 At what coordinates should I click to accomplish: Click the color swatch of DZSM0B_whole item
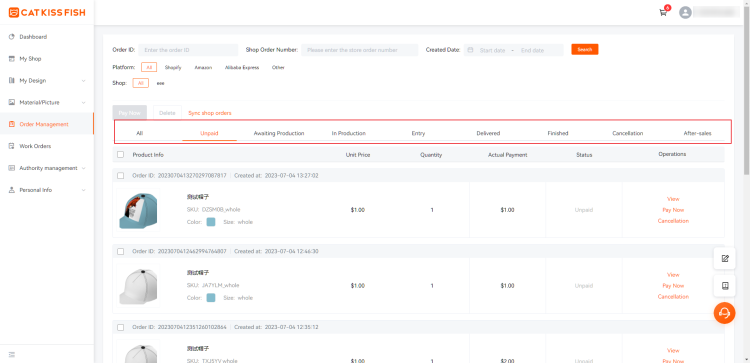(x=211, y=222)
